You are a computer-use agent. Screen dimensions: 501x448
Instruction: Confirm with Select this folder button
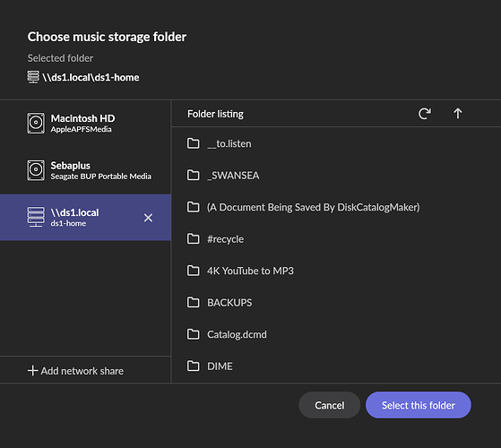coord(419,405)
